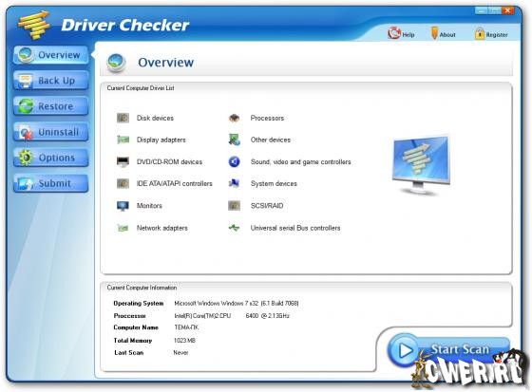Go to the Uninstall section
The image size is (532, 392).
(x=51, y=132)
